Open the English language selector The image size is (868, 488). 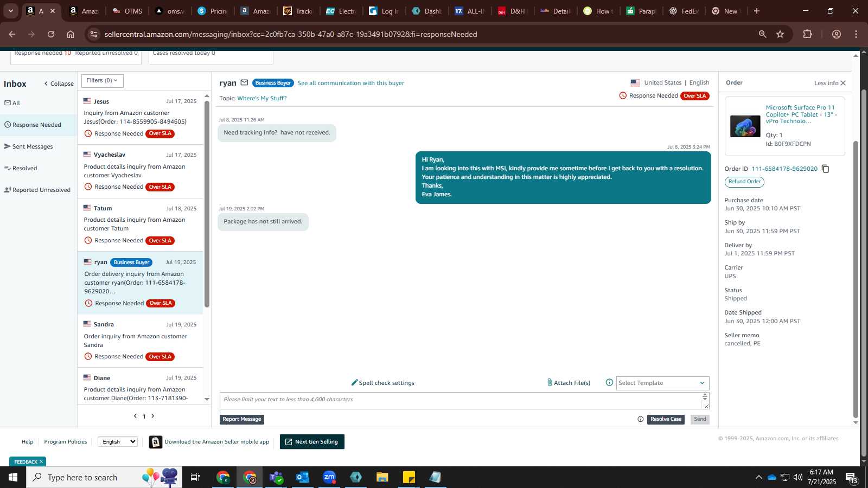click(118, 442)
